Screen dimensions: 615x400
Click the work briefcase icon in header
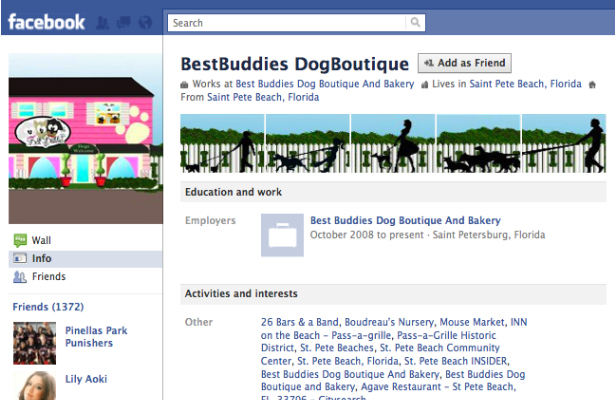184,85
